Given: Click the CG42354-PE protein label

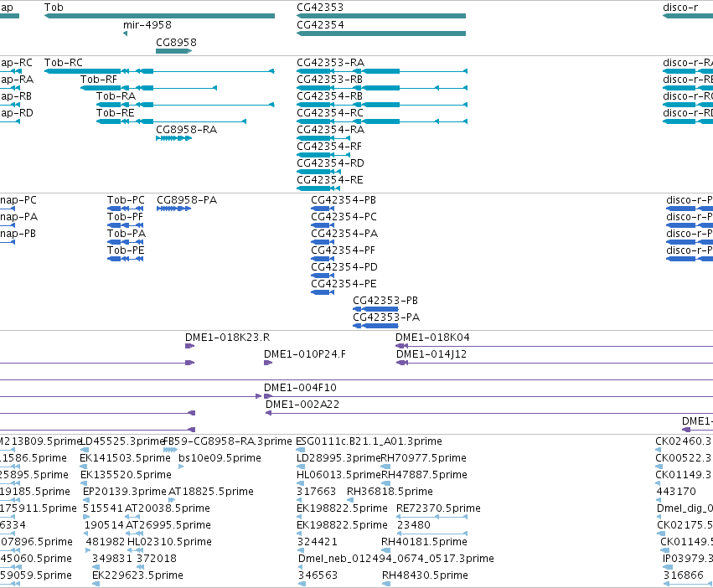Looking at the screenshot, I should click(x=344, y=285).
